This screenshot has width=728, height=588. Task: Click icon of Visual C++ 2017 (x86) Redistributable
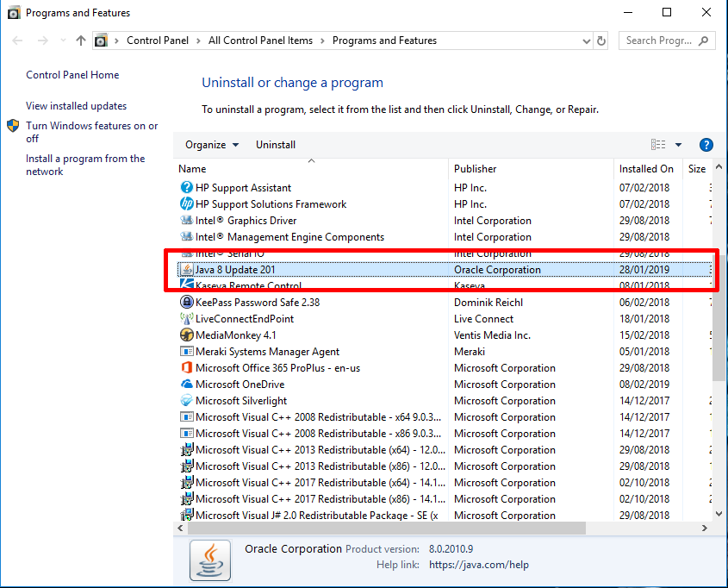point(186,499)
